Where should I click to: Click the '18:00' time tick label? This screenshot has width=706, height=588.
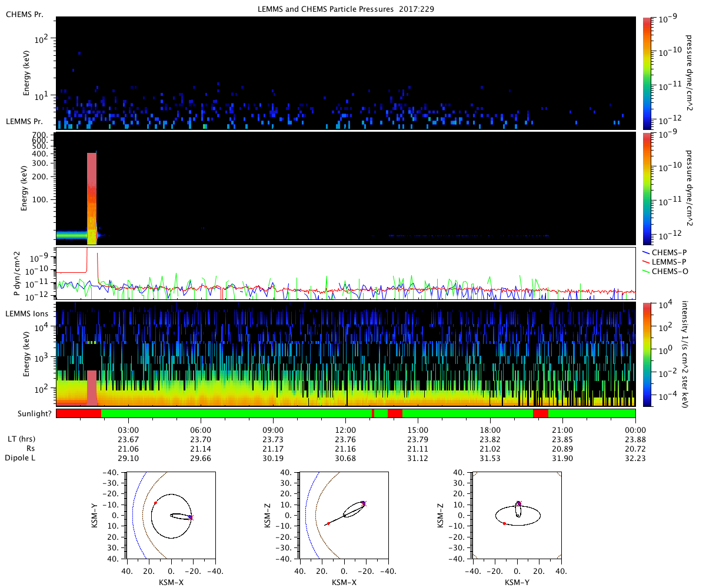point(491,430)
